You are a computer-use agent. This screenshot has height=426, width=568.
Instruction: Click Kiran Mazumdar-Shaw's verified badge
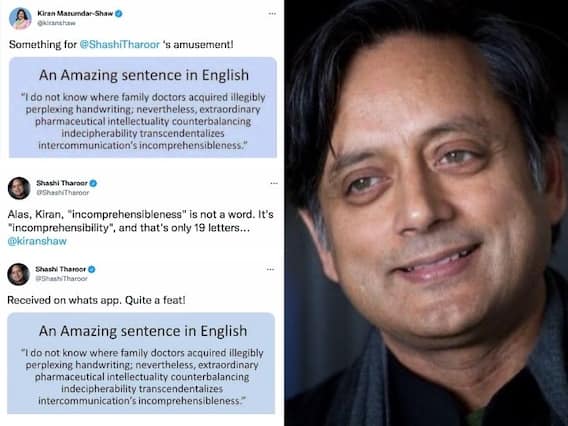click(x=119, y=14)
